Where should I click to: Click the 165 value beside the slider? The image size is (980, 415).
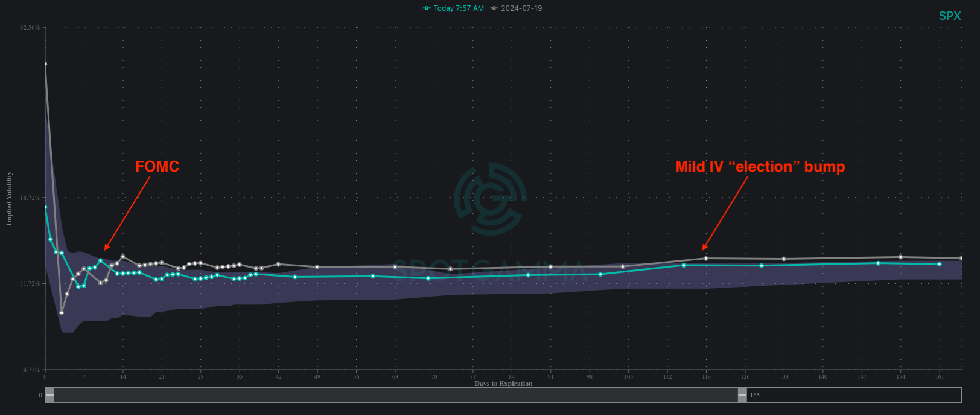pos(755,396)
